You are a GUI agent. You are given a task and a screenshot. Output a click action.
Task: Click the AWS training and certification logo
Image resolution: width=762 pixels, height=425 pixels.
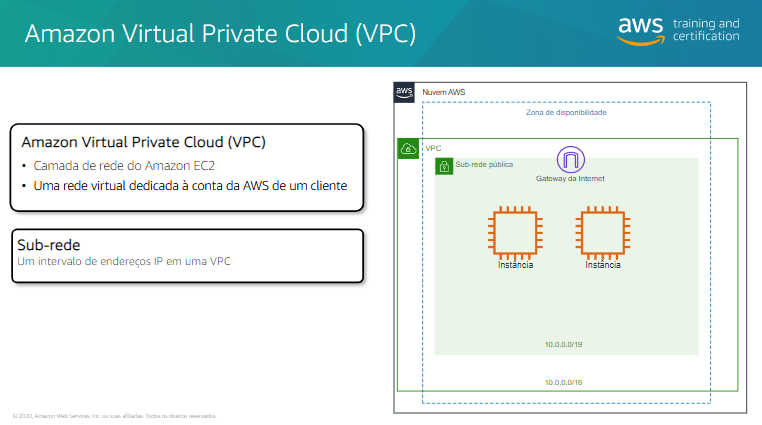pyautogui.click(x=678, y=31)
